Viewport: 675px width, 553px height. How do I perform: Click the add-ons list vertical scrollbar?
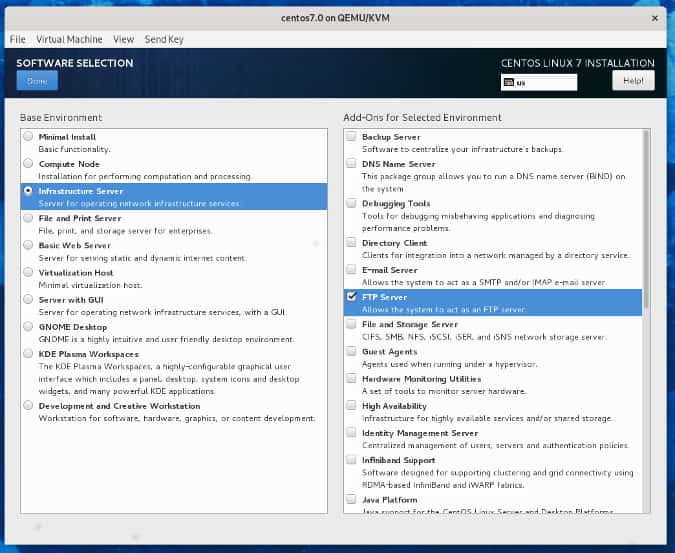coord(646,220)
